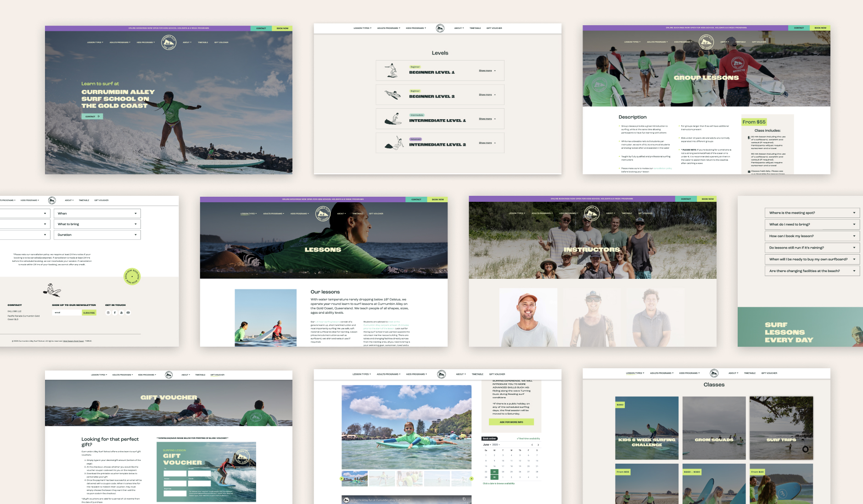Screen dimensions: 863x504
Task: Click the first thumbnail in the photo carousel
Action: (355, 479)
